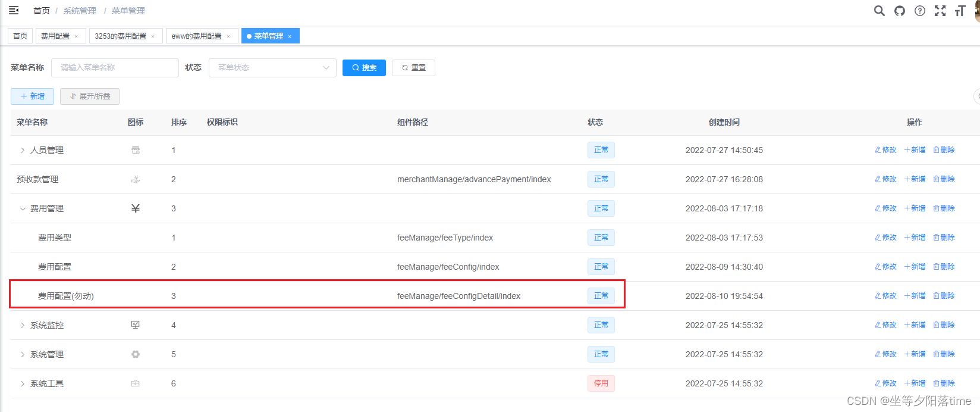
Task: Expand the 系统管理 tree row
Action: point(23,354)
